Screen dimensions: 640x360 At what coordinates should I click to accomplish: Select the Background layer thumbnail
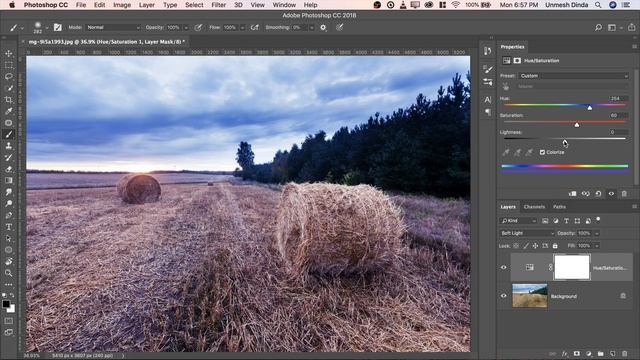pyautogui.click(x=530, y=296)
